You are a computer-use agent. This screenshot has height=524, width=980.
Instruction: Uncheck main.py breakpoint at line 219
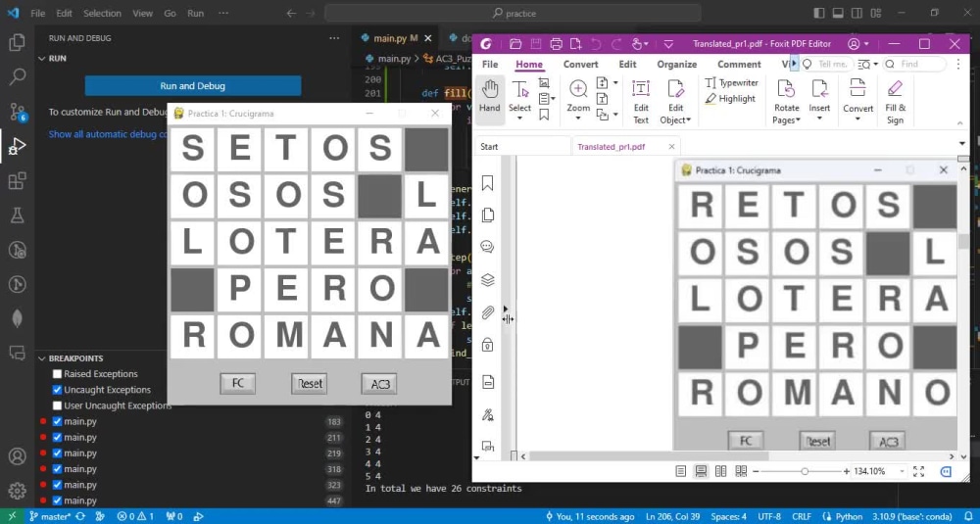pos(57,453)
